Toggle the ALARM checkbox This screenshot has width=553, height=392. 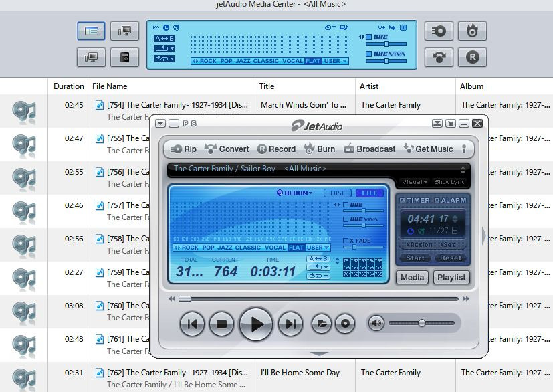click(438, 200)
